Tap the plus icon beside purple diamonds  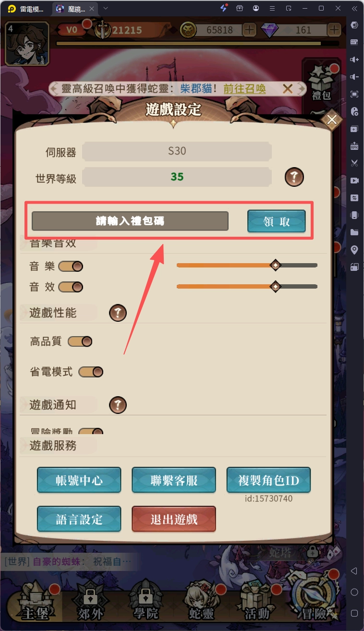(x=334, y=30)
